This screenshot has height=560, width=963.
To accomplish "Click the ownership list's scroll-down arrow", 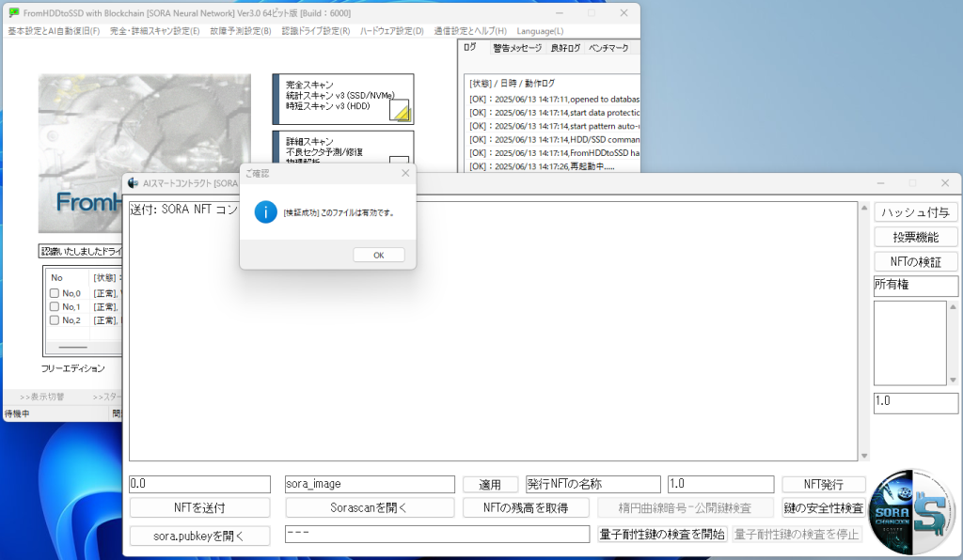I will 953,381.
